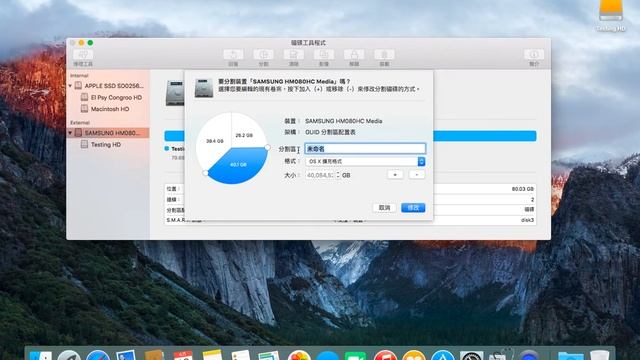Collapse the SAMSUNG HM080 disk tree
Image resolution: width=640 pixels, height=360 pixels.
(x=70, y=133)
